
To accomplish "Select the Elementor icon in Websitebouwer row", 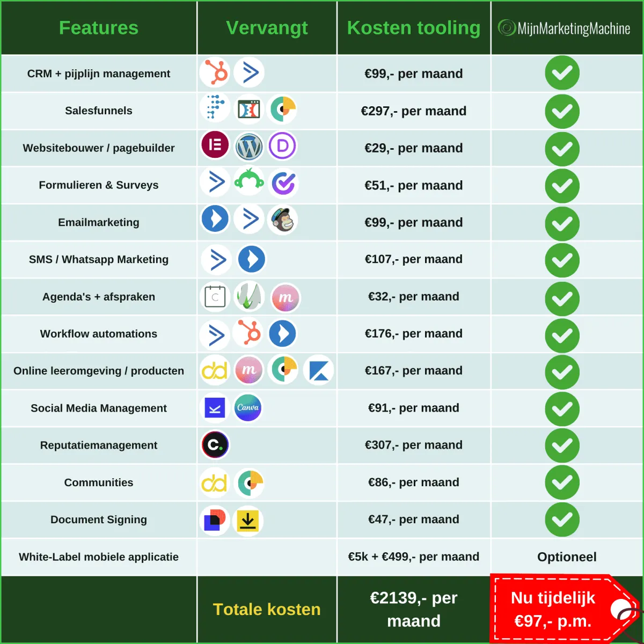I will 215,145.
